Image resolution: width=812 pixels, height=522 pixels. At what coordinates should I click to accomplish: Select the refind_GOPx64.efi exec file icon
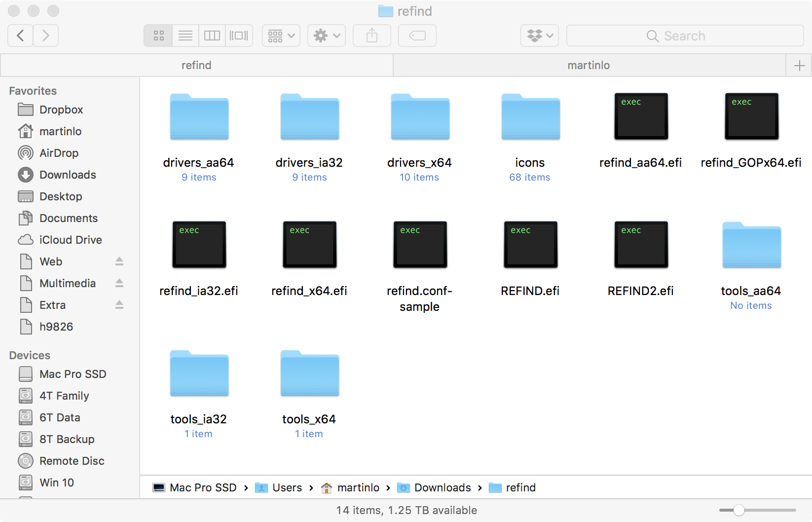(752, 116)
